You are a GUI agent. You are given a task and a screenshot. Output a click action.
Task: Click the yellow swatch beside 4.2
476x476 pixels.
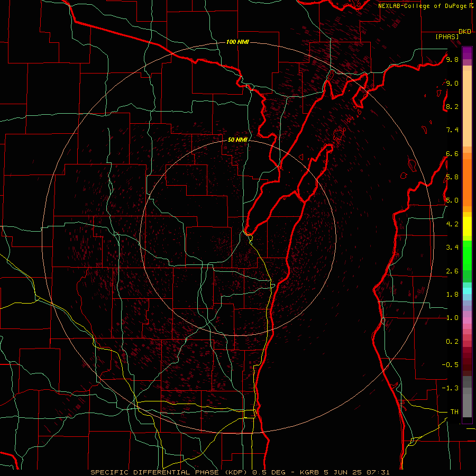[x=467, y=226]
